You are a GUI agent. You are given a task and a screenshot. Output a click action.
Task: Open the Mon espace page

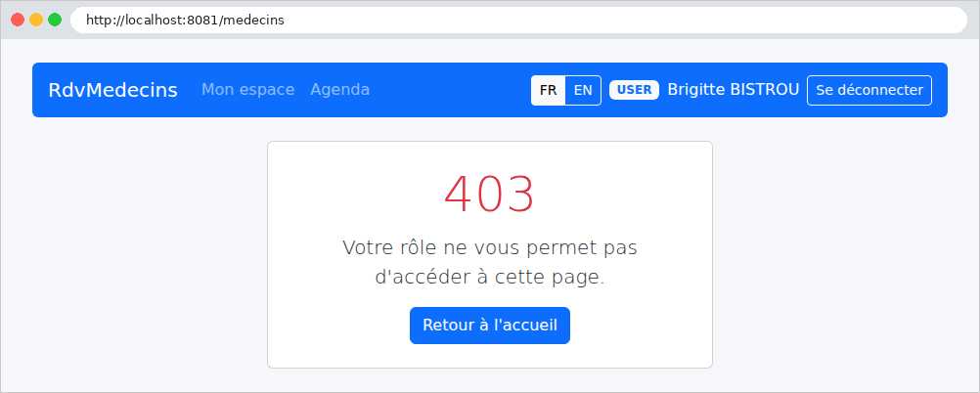pyautogui.click(x=248, y=90)
